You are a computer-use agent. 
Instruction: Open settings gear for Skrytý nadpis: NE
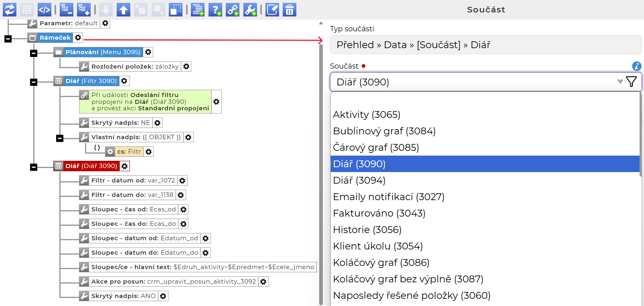pos(158,123)
